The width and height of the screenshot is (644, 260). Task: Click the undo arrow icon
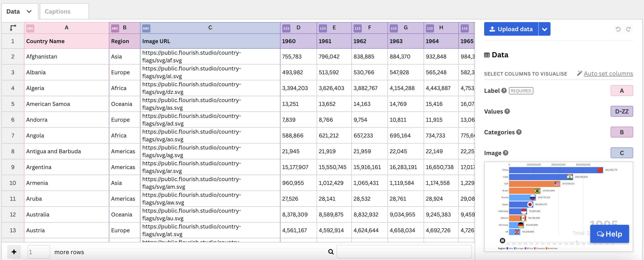tap(618, 29)
